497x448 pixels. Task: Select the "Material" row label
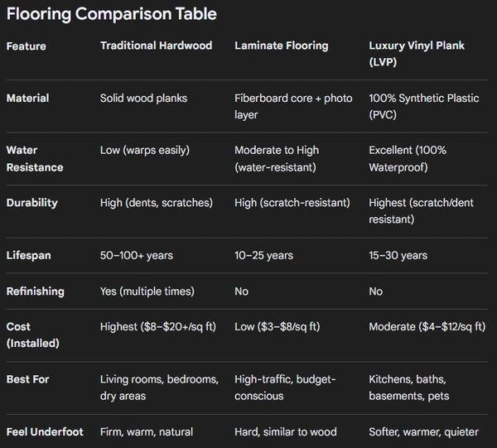[x=28, y=99]
